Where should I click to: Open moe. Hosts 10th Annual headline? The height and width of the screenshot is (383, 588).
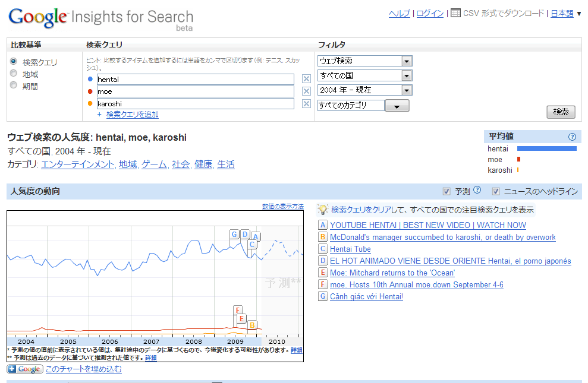pyautogui.click(x=417, y=284)
